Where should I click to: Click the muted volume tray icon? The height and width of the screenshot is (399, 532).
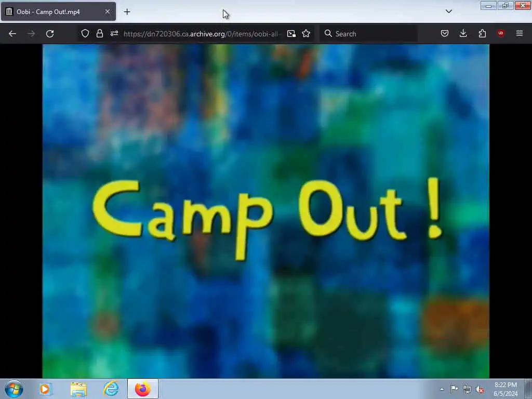click(480, 389)
